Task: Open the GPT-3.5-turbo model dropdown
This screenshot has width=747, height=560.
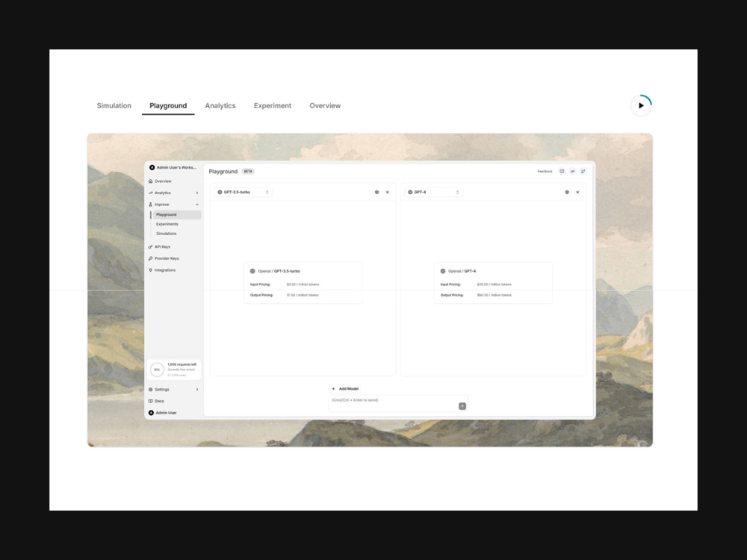Action: tap(244, 193)
